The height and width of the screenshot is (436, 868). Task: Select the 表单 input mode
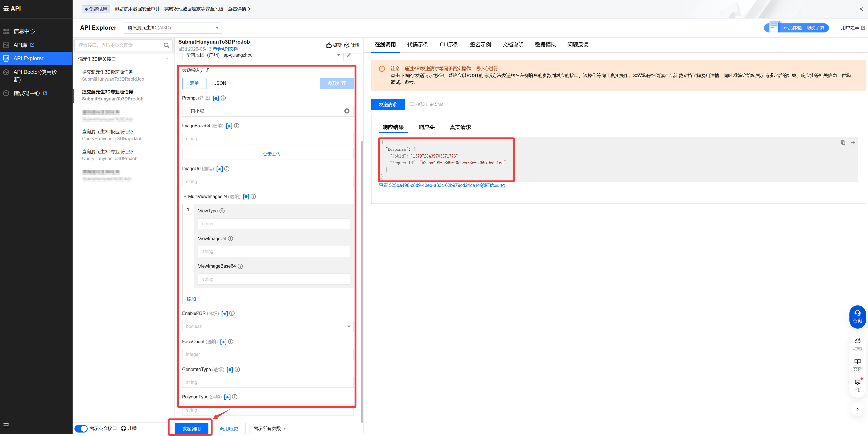coord(194,83)
